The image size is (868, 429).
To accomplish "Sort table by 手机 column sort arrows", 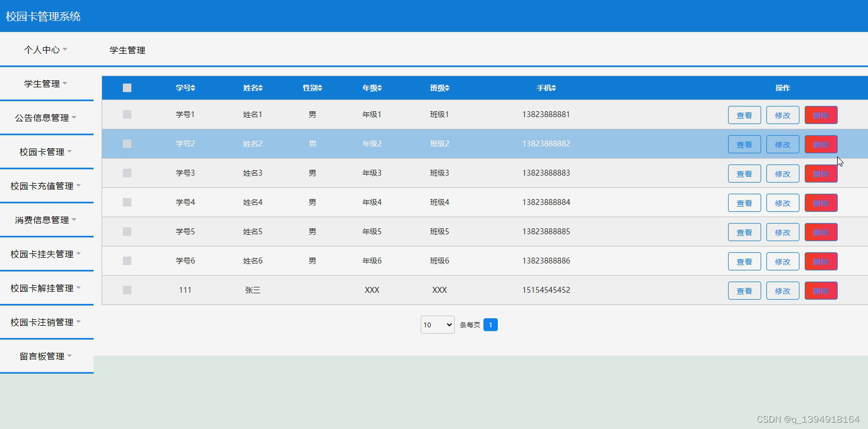I will pyautogui.click(x=554, y=88).
